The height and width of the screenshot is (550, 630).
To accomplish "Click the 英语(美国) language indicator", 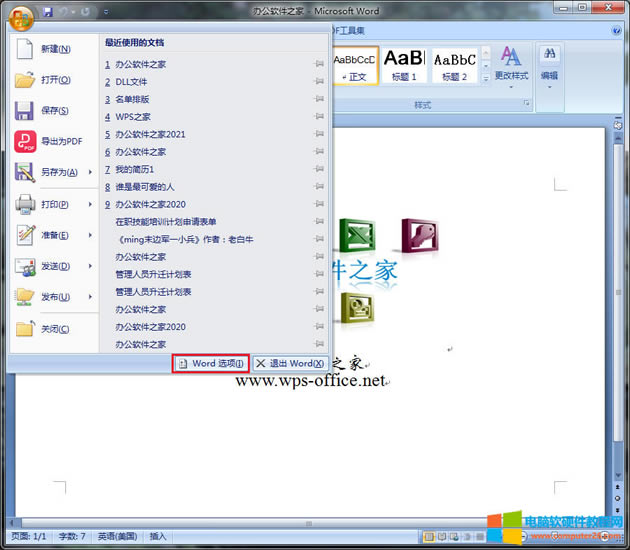I will tap(117, 536).
